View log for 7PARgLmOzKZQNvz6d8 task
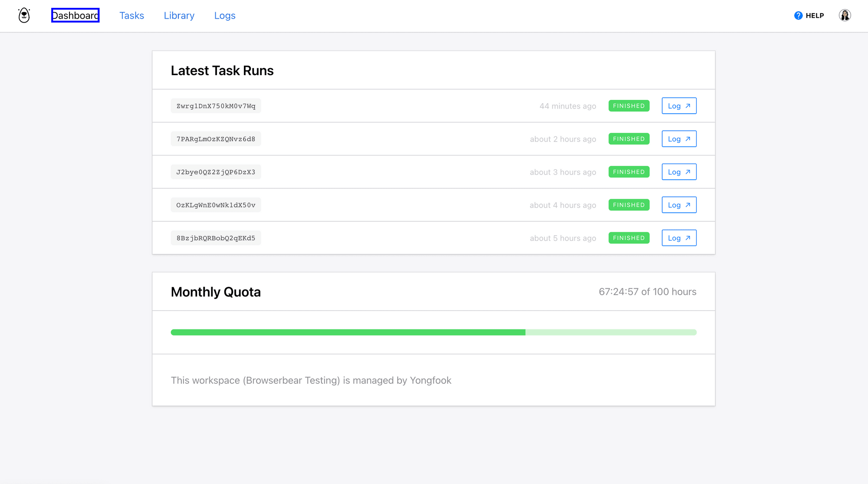Image resolution: width=868 pixels, height=484 pixels. (x=678, y=138)
